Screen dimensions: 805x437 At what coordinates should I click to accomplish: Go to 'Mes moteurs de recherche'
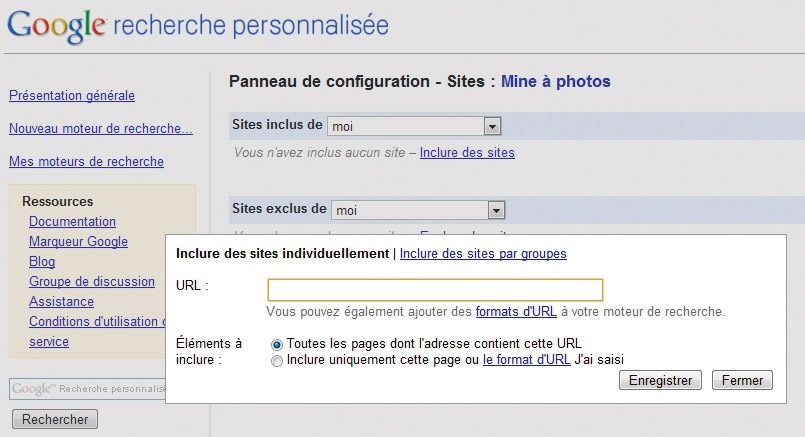click(x=86, y=161)
